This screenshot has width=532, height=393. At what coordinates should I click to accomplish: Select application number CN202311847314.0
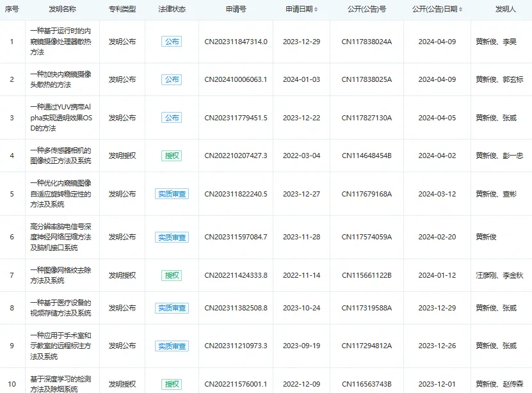coord(236,42)
